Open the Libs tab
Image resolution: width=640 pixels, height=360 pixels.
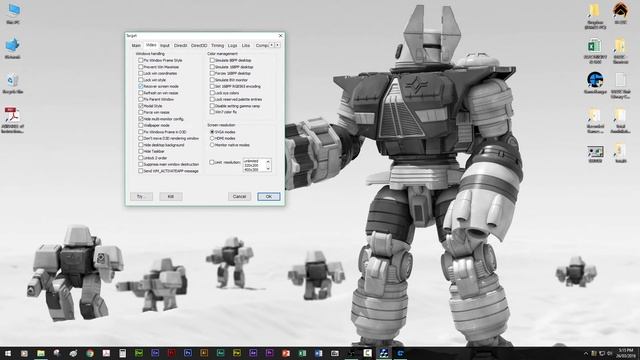tap(246, 46)
